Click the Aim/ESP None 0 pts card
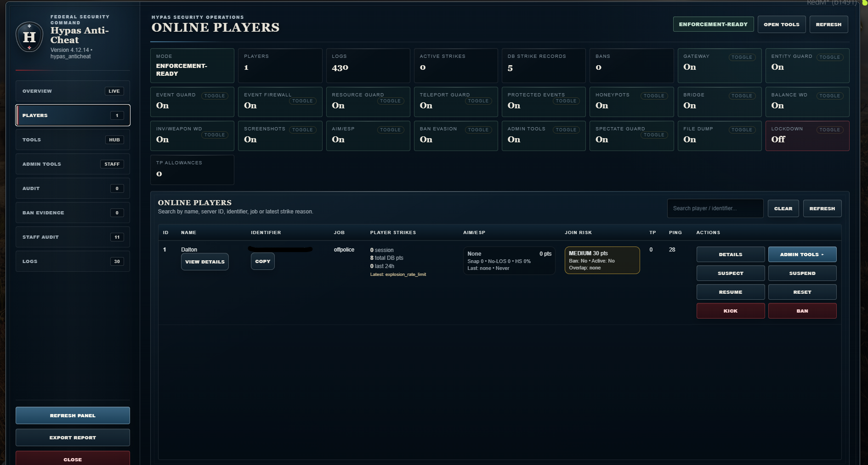 (x=509, y=261)
